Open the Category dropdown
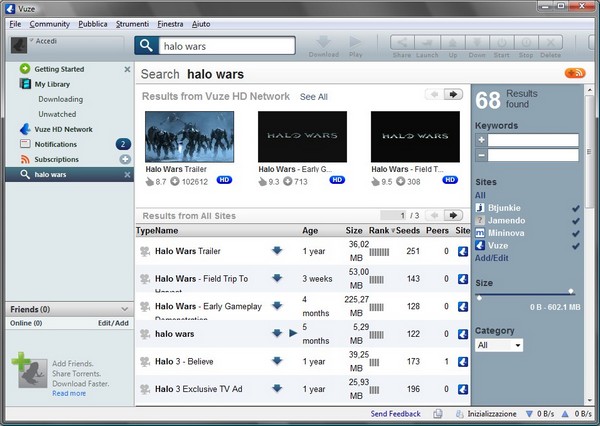 tap(499, 345)
